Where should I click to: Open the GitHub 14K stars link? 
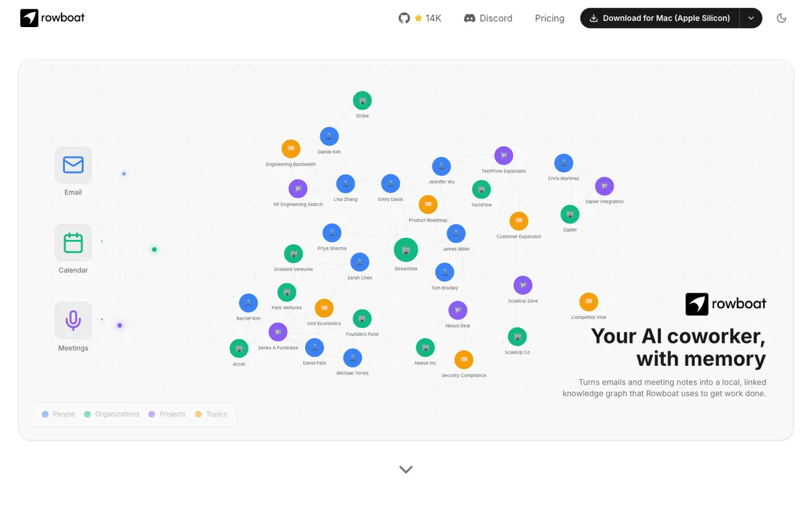click(x=420, y=18)
